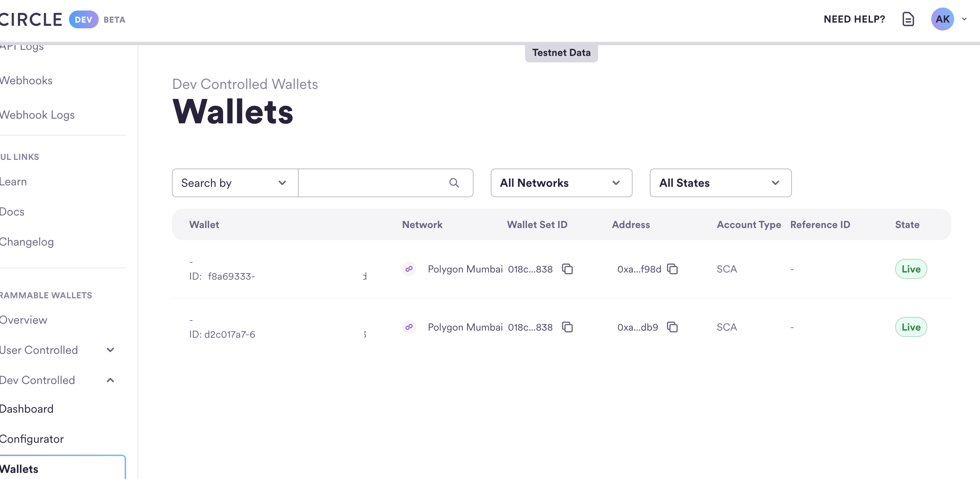Open Configurator in the sidebar
The width and height of the screenshot is (980, 479).
[x=32, y=439]
